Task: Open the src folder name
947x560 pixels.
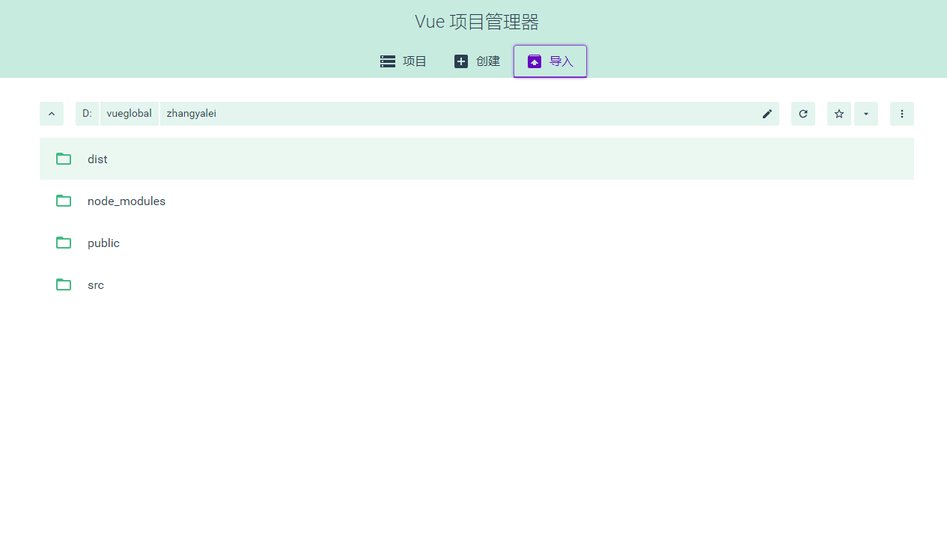Action: (96, 285)
